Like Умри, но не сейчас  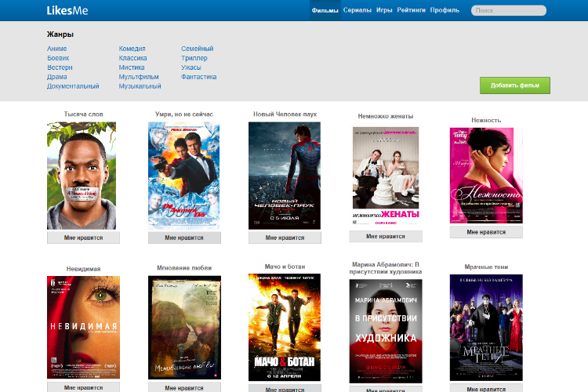pyautogui.click(x=184, y=238)
